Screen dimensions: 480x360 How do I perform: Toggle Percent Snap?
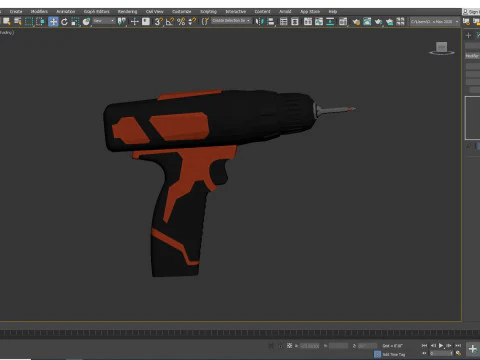[181, 22]
